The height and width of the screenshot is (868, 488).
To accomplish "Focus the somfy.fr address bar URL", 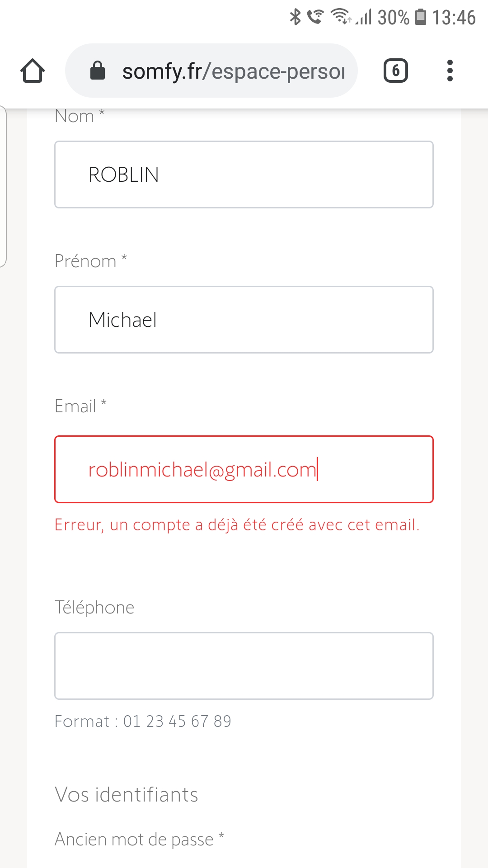I will 233,71.
